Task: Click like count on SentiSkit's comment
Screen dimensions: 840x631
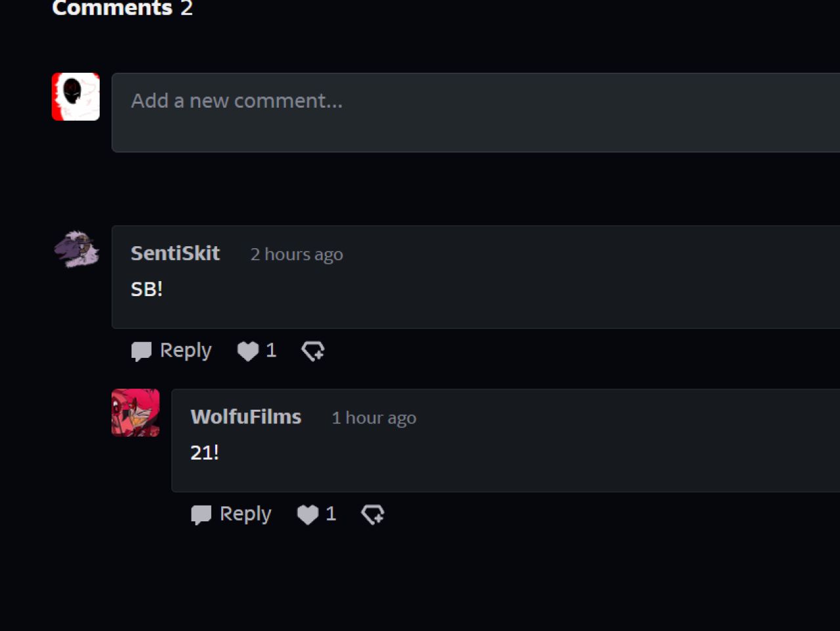Action: pyautogui.click(x=271, y=351)
